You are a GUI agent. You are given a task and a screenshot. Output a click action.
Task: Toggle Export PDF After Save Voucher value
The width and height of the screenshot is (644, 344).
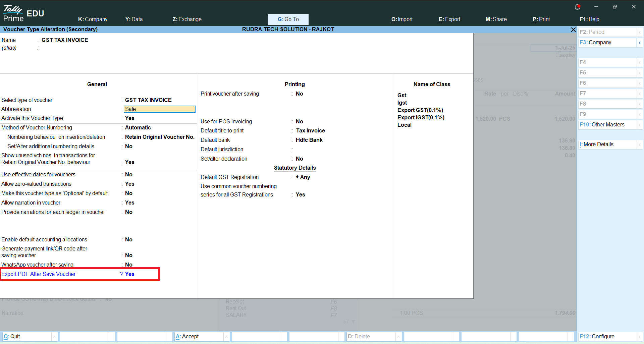(x=130, y=274)
